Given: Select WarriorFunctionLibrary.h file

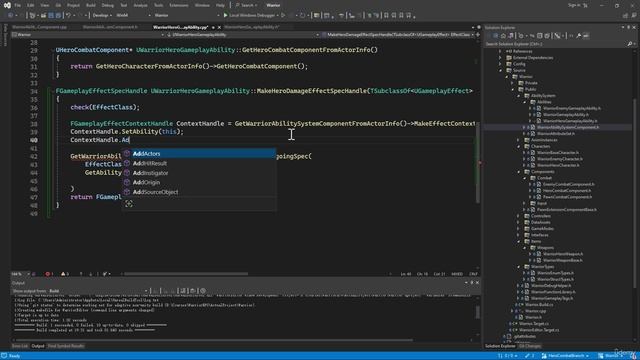Looking at the screenshot, I should coord(553,292).
